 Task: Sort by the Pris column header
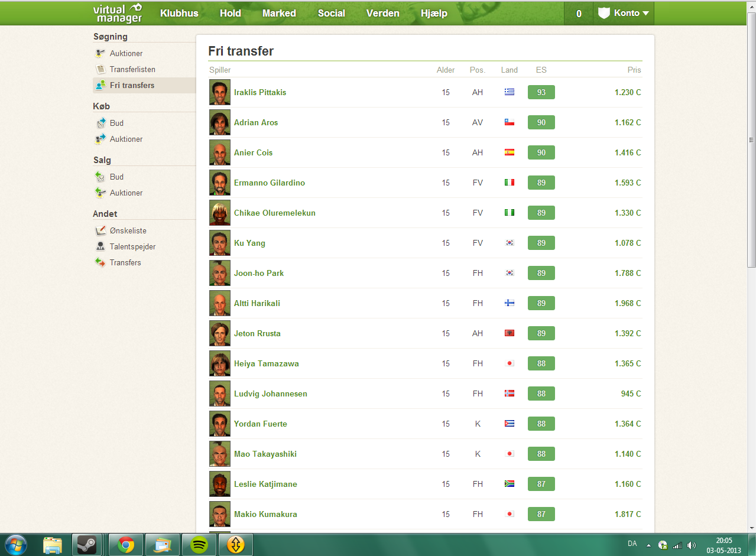point(634,70)
